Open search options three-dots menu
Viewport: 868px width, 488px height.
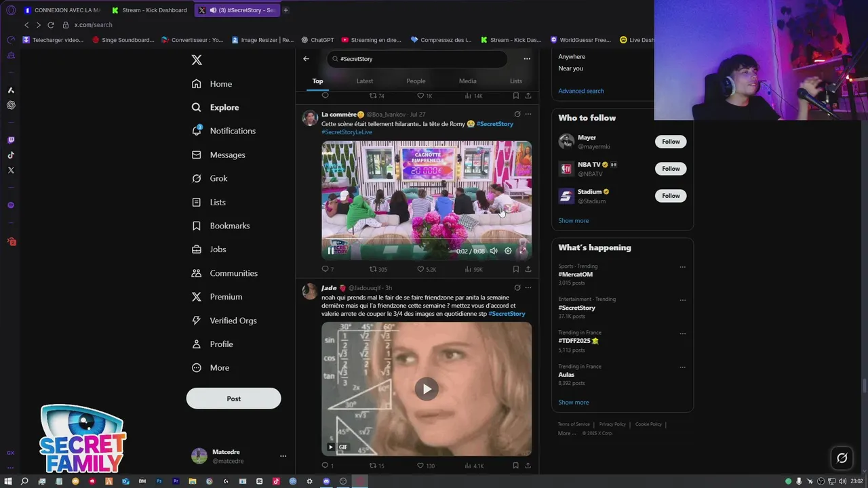(x=527, y=59)
